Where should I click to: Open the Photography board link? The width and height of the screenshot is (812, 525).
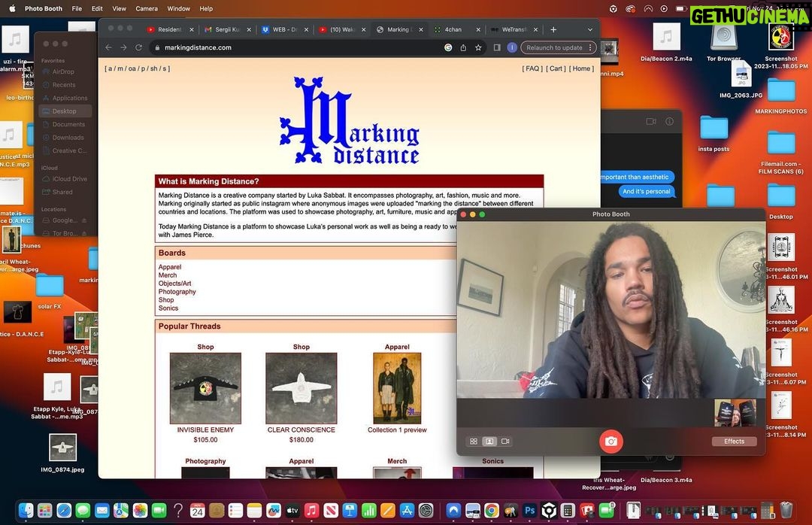(177, 292)
